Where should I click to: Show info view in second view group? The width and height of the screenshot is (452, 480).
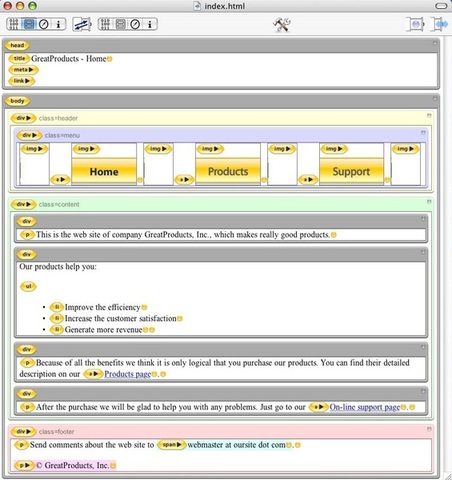[x=150, y=24]
